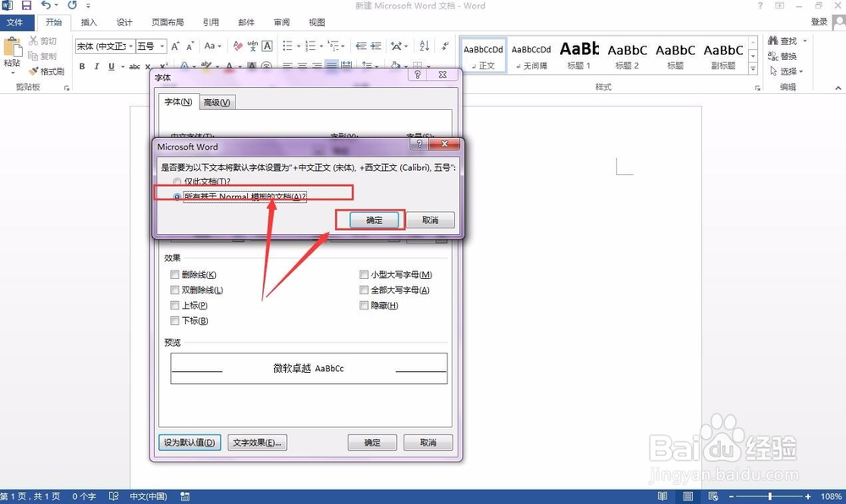Click the Cut scissors icon
This screenshot has height=504, width=846.
(x=33, y=41)
